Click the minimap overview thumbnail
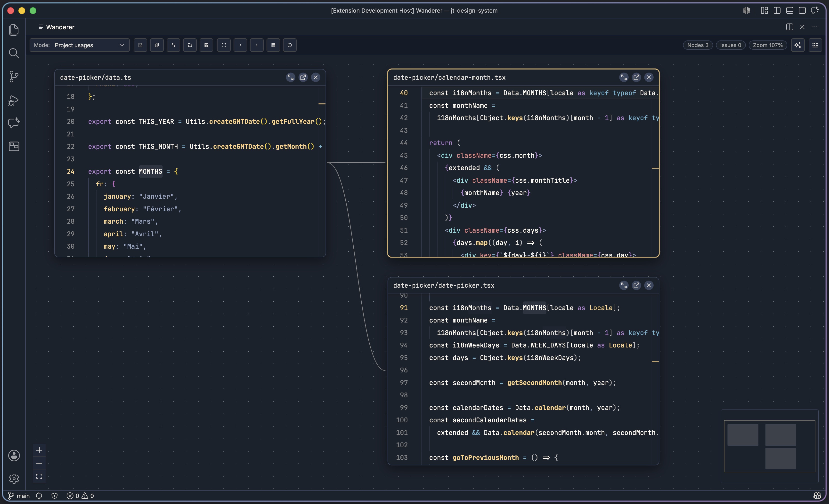829x504 pixels. tap(770, 446)
